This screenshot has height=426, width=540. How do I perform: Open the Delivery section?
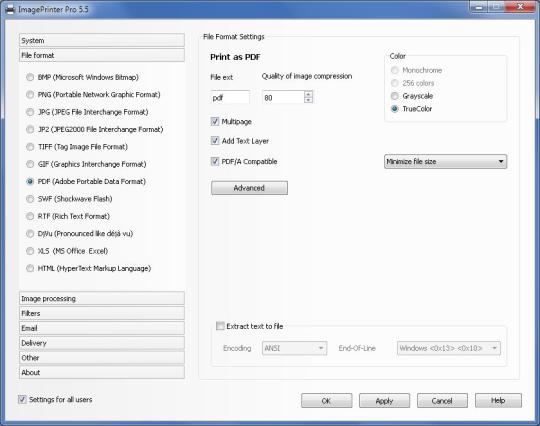(x=102, y=343)
